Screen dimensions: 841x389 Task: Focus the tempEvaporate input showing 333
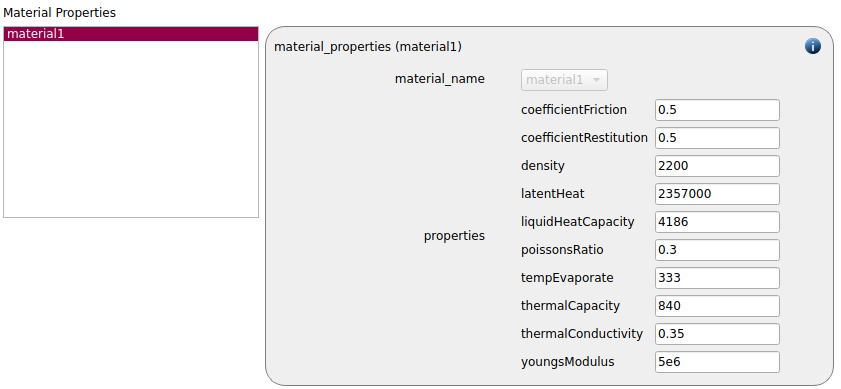[x=717, y=278]
